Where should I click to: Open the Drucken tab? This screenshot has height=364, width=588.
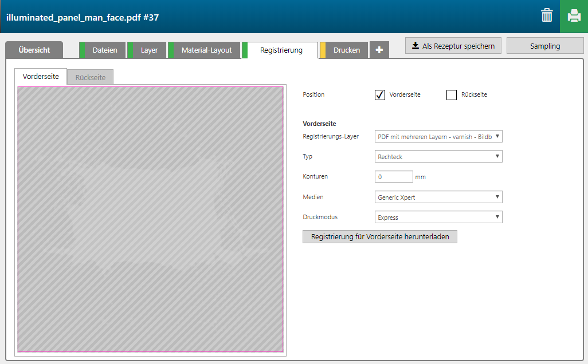click(x=347, y=50)
